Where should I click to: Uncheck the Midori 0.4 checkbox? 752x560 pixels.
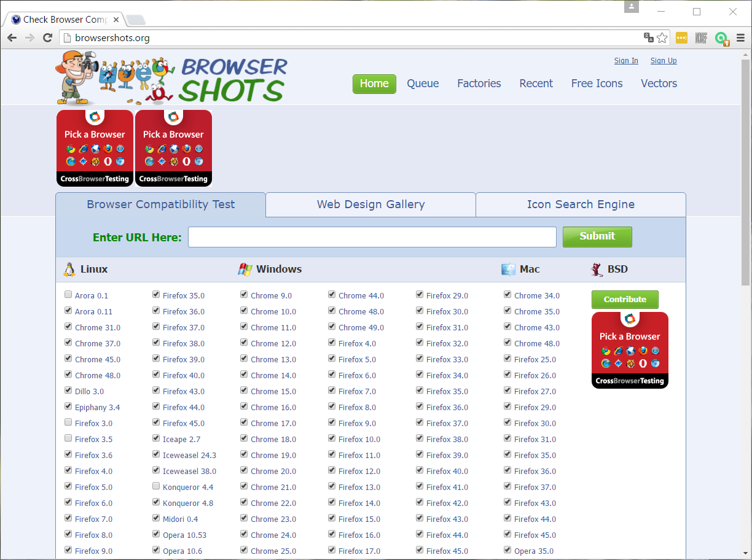point(156,518)
